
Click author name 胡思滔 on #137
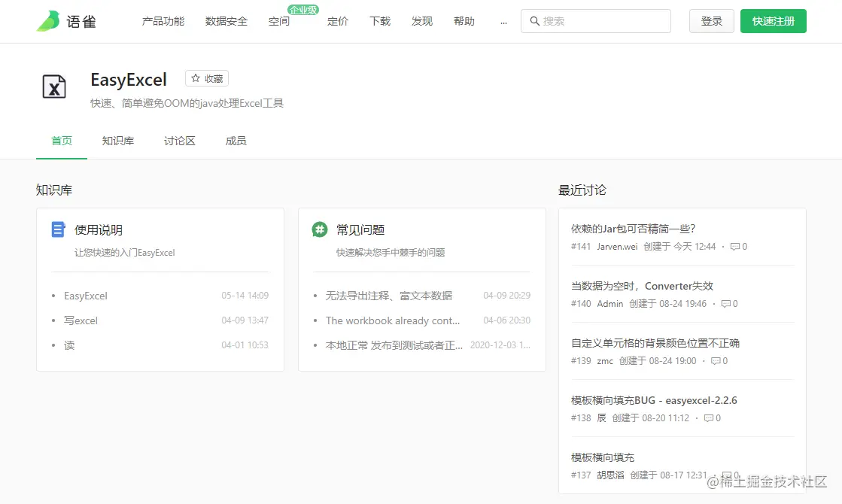click(610, 475)
